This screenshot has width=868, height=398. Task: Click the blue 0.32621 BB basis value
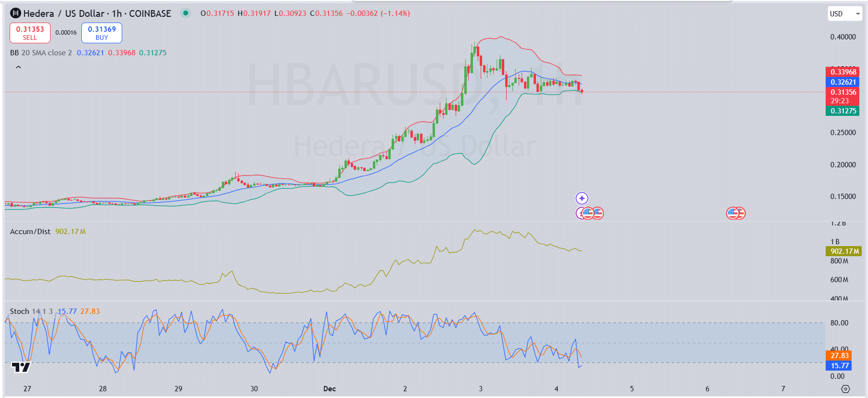click(90, 53)
